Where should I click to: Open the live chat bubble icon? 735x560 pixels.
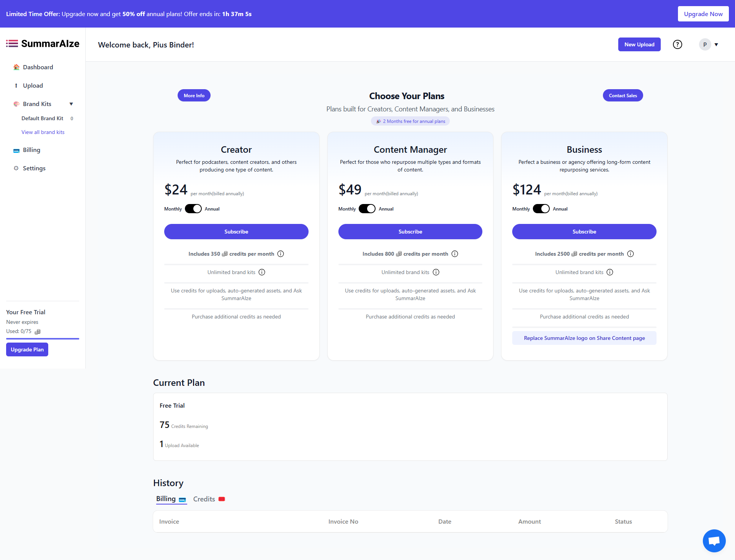714,540
